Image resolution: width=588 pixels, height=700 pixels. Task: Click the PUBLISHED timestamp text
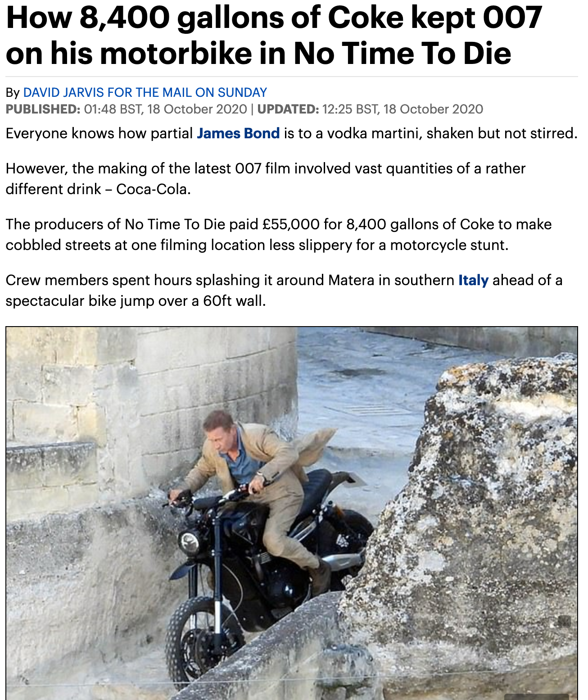point(126,109)
